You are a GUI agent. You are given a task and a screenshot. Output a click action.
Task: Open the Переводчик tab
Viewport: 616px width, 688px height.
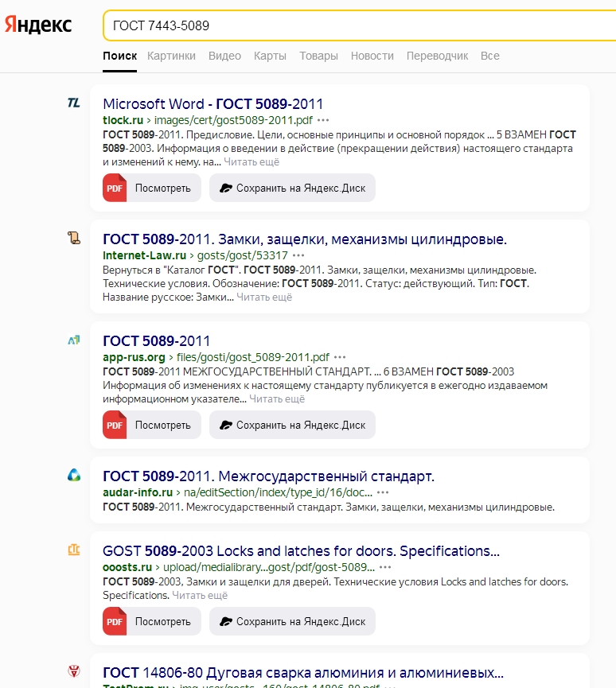pos(437,56)
